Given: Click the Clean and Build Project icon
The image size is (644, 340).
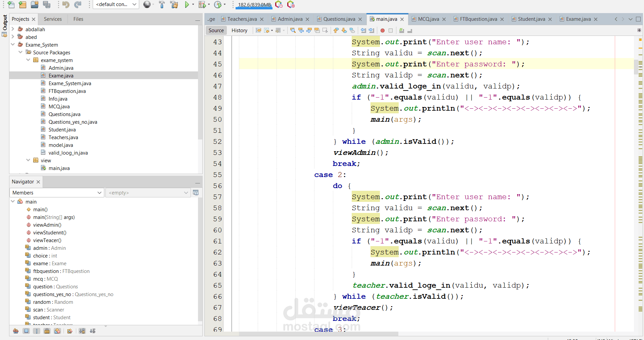Looking at the screenshot, I should pos(174,4).
